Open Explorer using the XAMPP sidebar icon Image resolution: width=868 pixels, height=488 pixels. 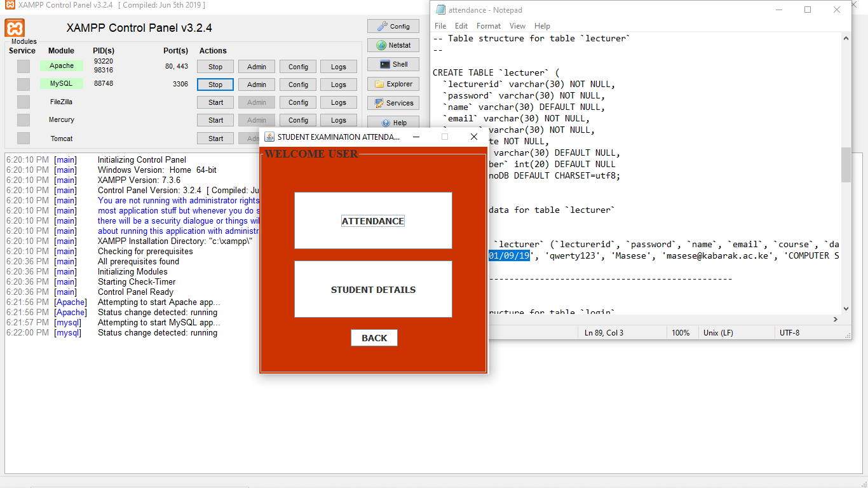393,83
